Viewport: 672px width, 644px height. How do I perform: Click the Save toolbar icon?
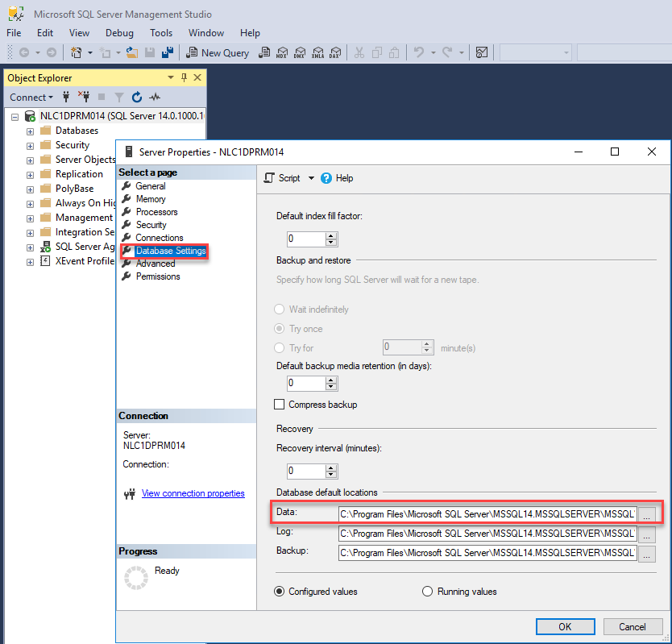[150, 52]
